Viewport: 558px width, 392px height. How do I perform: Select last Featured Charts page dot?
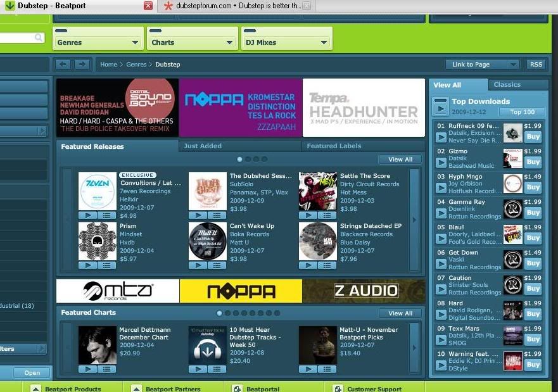[x=277, y=313]
